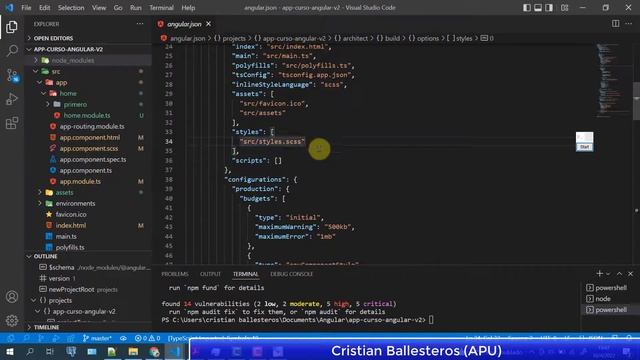Switch to Problems panel tab
This screenshot has width=640, height=360.
tap(175, 274)
